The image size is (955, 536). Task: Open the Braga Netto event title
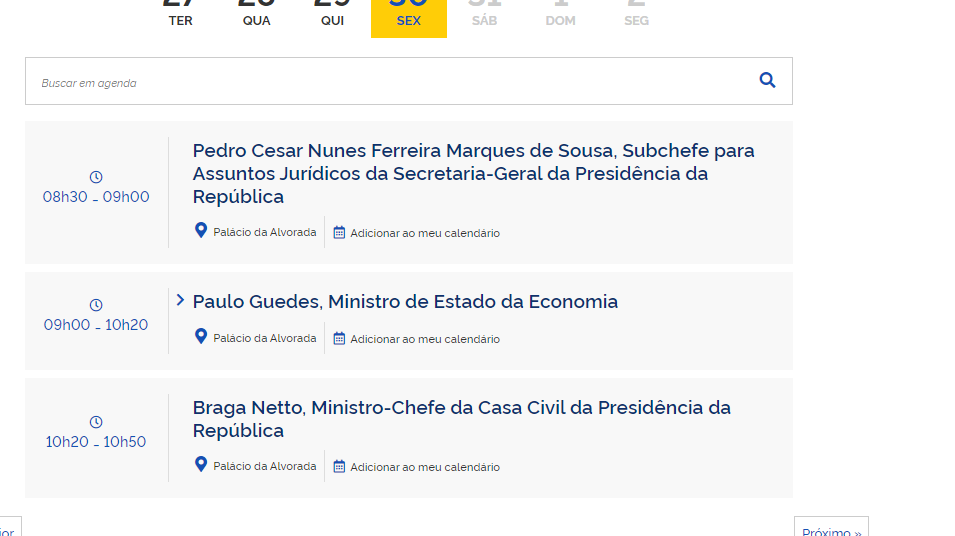(x=461, y=419)
